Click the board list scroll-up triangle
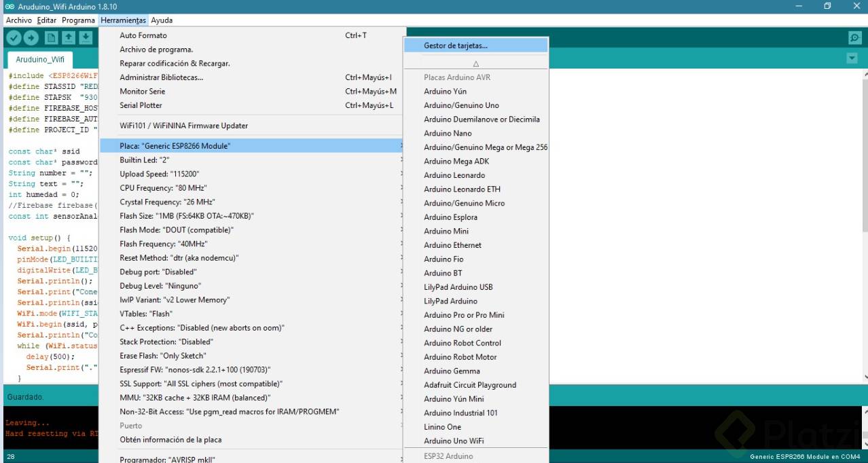Image resolution: width=868 pixels, height=463 pixels. 475,63
